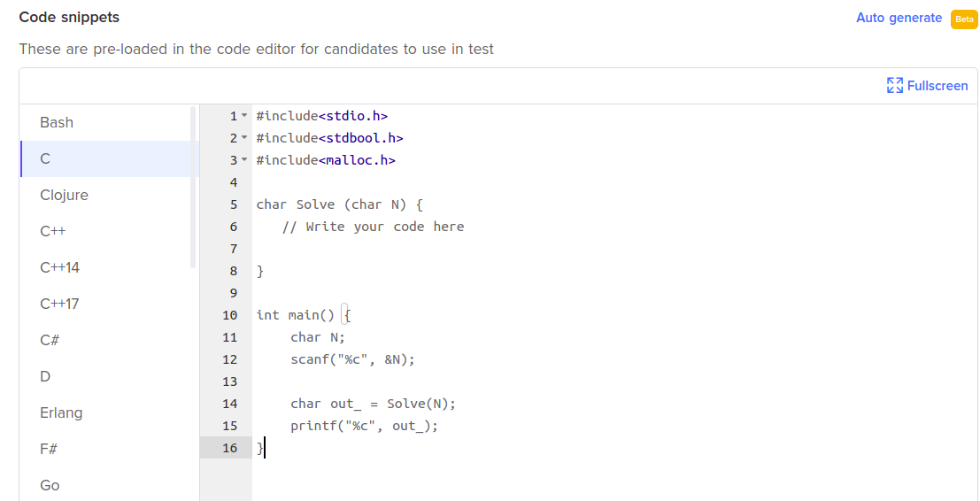This screenshot has width=980, height=501.
Task: Click the Auto generate link
Action: point(899,18)
